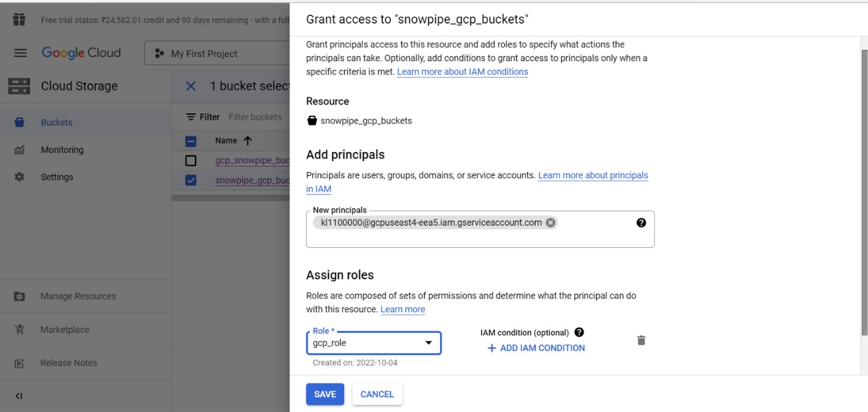Screen dimensions: 868x412
Task: Save the granted access settings
Action: 325,394
